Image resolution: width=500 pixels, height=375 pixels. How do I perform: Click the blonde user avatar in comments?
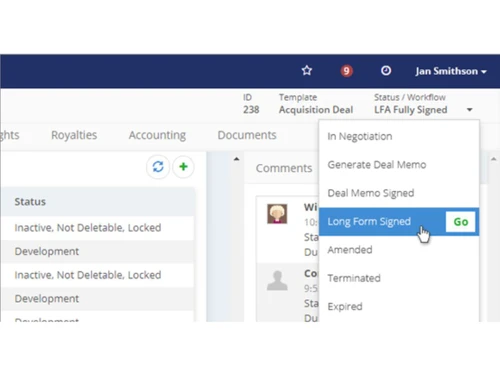[x=277, y=214]
